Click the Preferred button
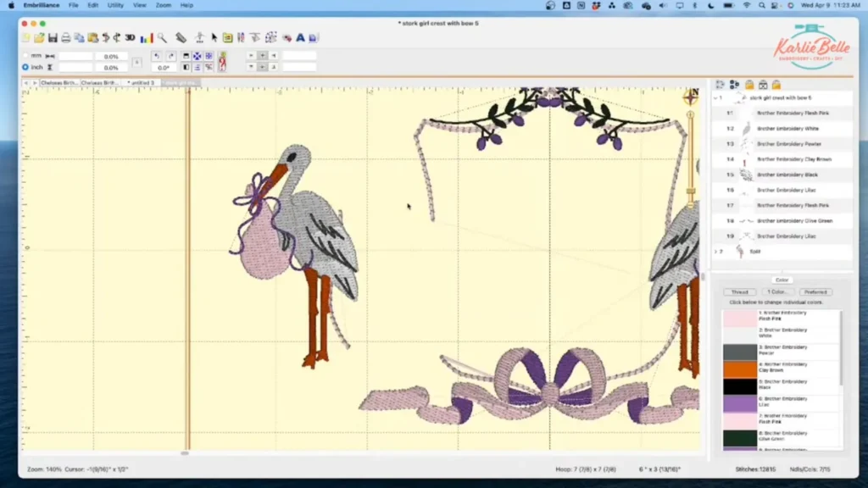 [815, 292]
